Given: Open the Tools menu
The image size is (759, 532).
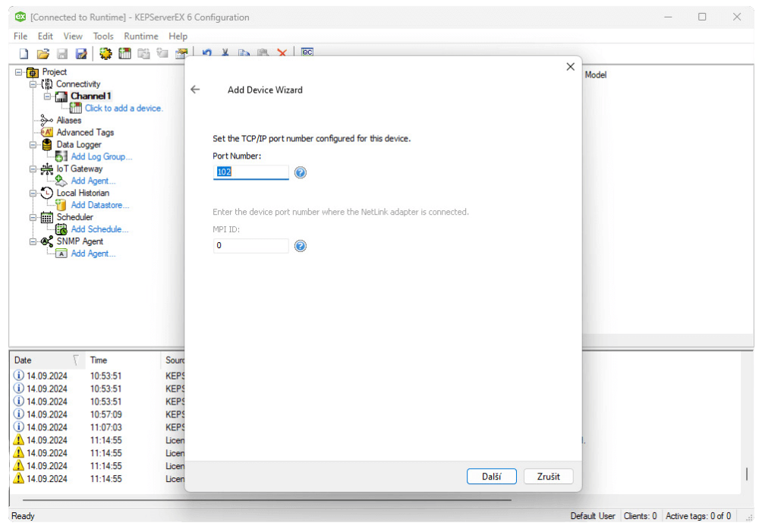Looking at the screenshot, I should [x=103, y=36].
